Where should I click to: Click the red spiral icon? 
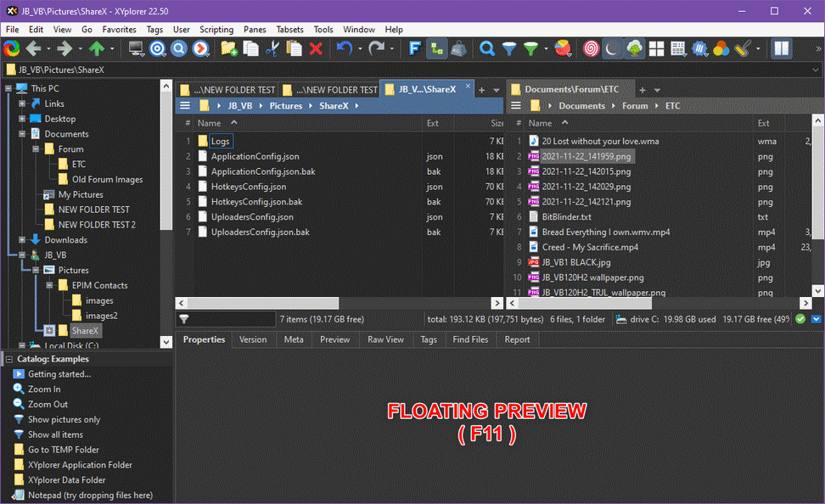591,49
